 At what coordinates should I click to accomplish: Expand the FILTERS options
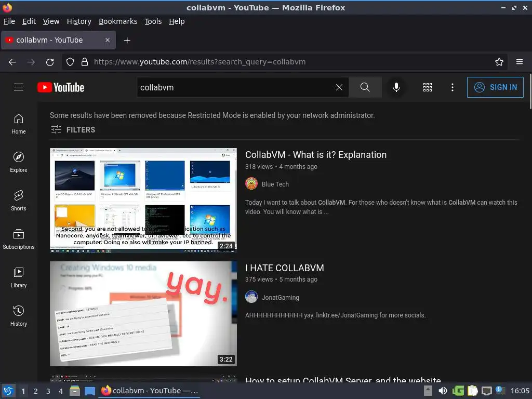pos(73,129)
